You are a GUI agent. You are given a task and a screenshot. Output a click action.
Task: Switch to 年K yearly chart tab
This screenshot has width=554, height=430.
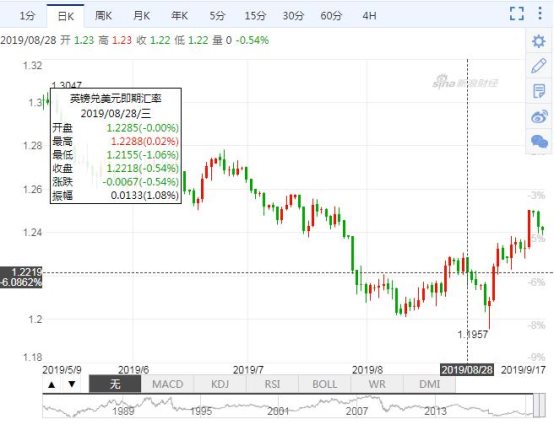click(179, 16)
